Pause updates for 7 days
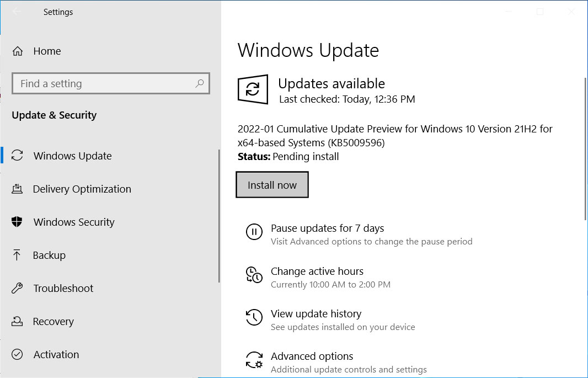Screen dimensions: 588x378 [327, 228]
